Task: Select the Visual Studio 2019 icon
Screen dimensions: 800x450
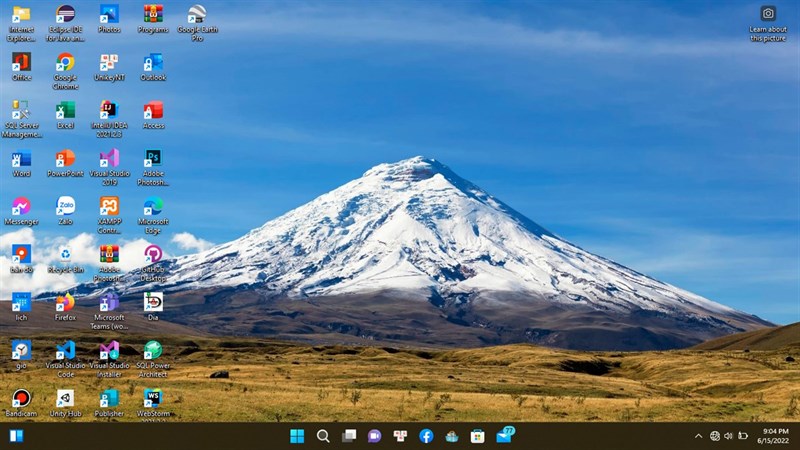Action: pyautogui.click(x=109, y=167)
